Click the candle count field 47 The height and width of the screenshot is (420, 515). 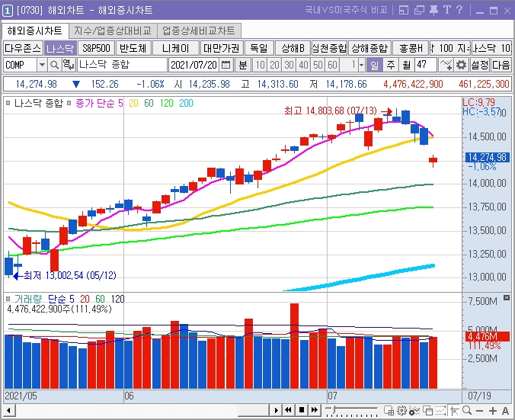[426, 65]
